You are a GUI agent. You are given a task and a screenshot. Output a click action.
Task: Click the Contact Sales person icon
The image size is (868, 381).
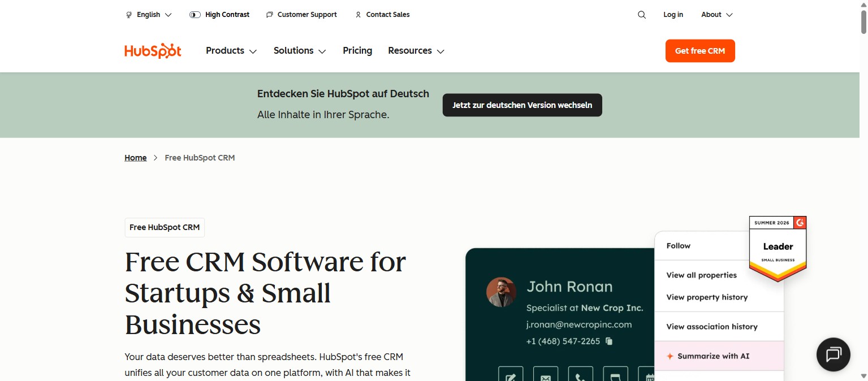(x=358, y=15)
